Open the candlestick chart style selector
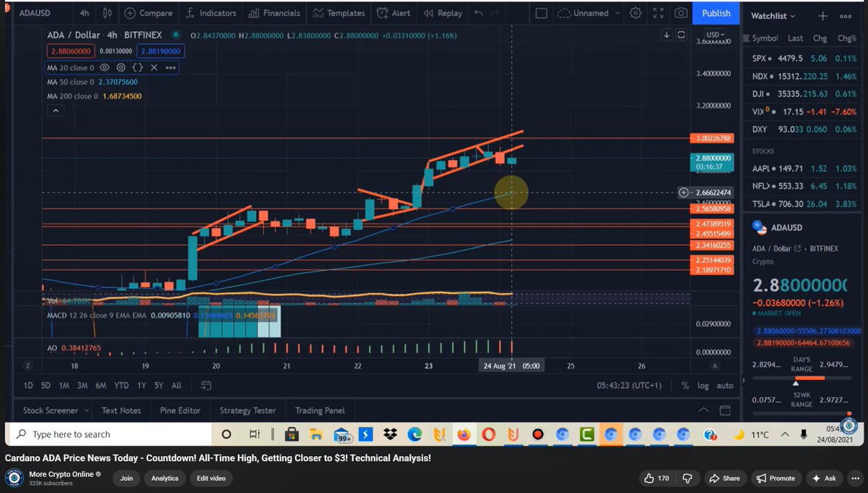 coord(108,13)
